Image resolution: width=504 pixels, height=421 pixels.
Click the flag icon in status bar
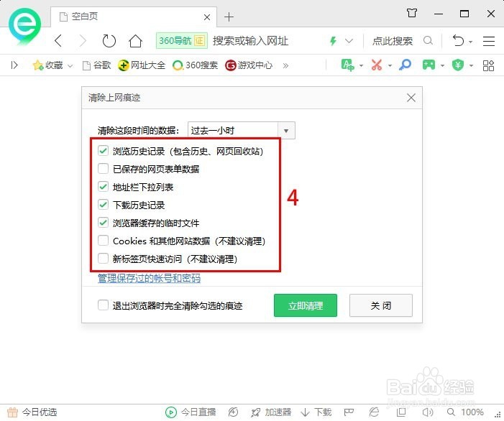tap(349, 412)
